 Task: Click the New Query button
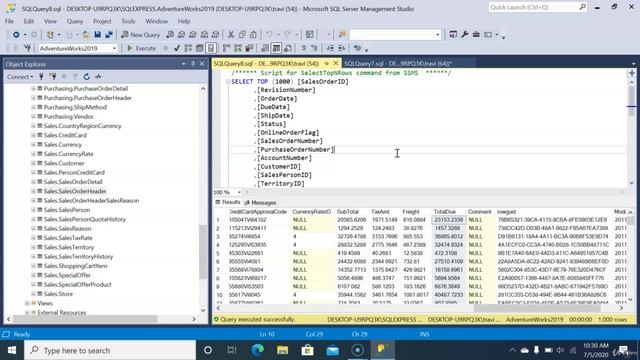(x=140, y=35)
